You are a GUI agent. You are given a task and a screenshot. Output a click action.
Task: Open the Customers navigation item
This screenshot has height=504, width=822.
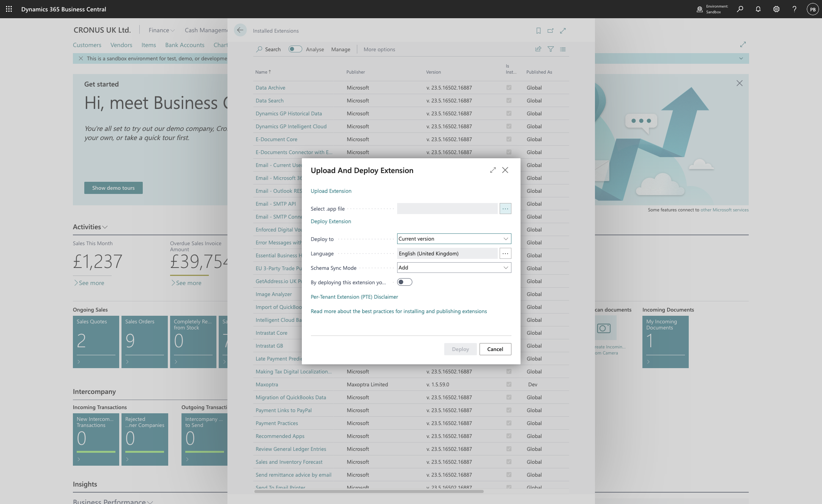tap(87, 45)
